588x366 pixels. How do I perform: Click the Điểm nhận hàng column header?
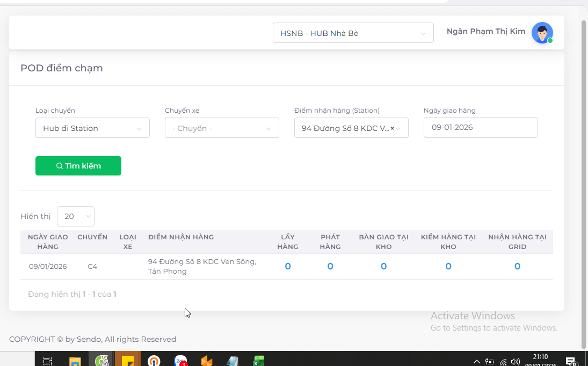[181, 237]
